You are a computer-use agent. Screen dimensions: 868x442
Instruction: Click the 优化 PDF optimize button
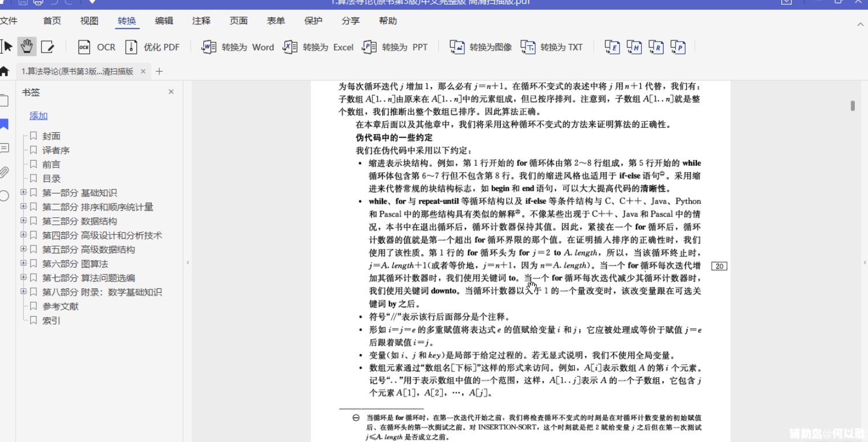[152, 47]
